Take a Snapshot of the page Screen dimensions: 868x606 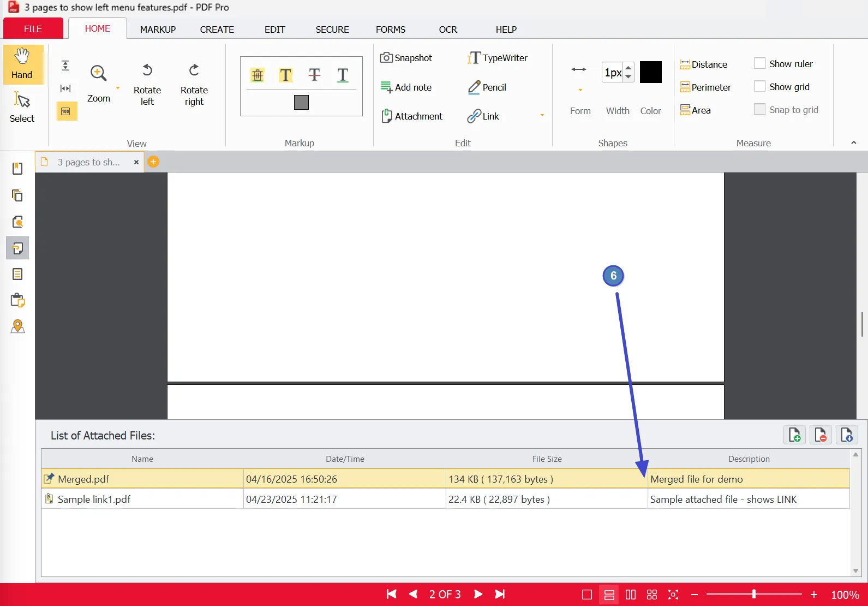[x=406, y=58]
